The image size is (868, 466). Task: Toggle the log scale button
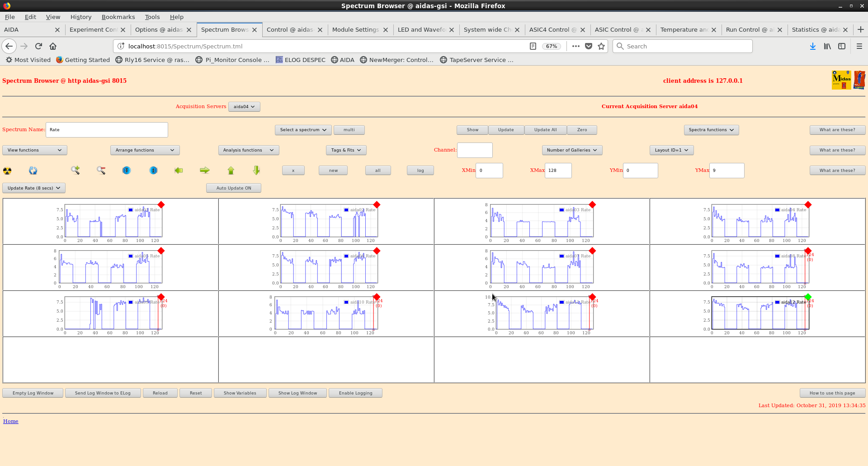pyautogui.click(x=420, y=171)
